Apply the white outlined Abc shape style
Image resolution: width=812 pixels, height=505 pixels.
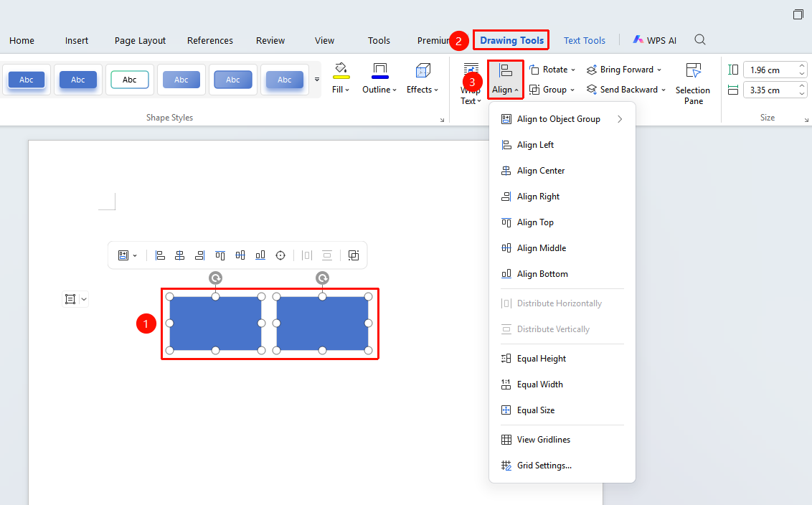click(x=129, y=80)
